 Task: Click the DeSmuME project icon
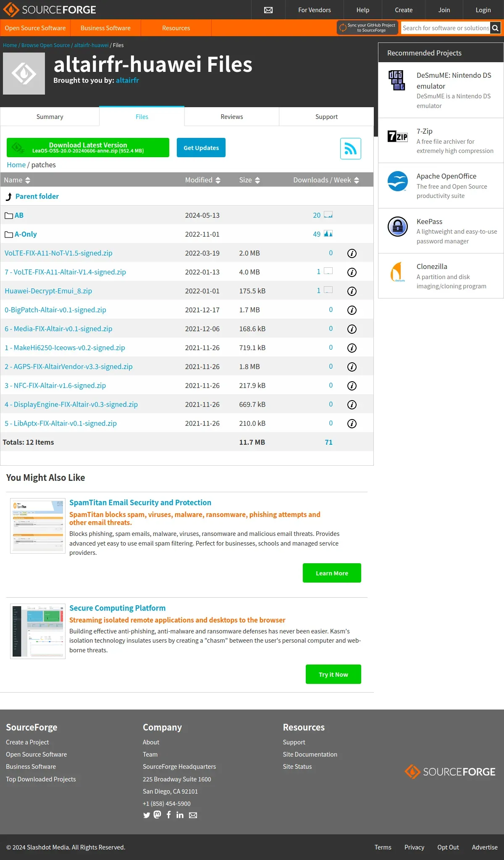(x=397, y=80)
